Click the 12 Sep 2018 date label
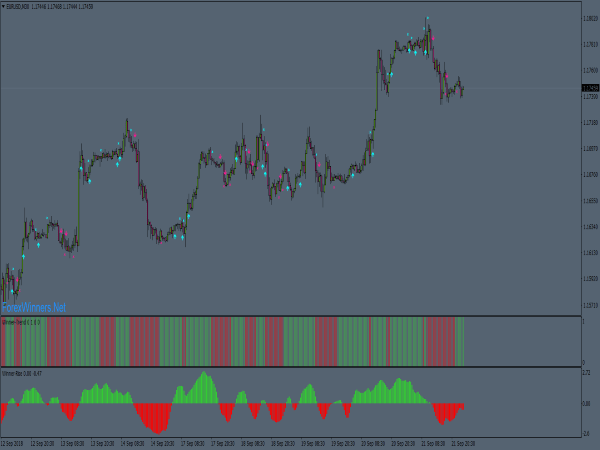 click(12, 443)
